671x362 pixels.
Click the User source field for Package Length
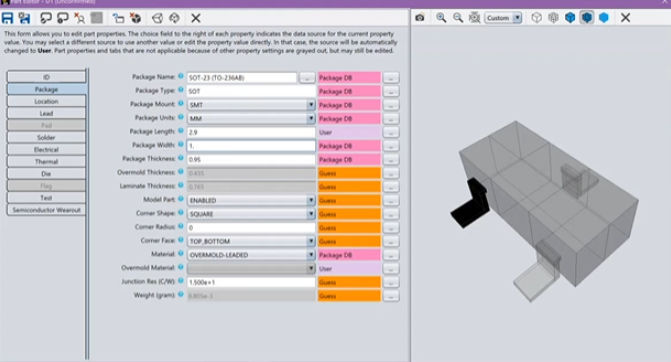(x=349, y=132)
